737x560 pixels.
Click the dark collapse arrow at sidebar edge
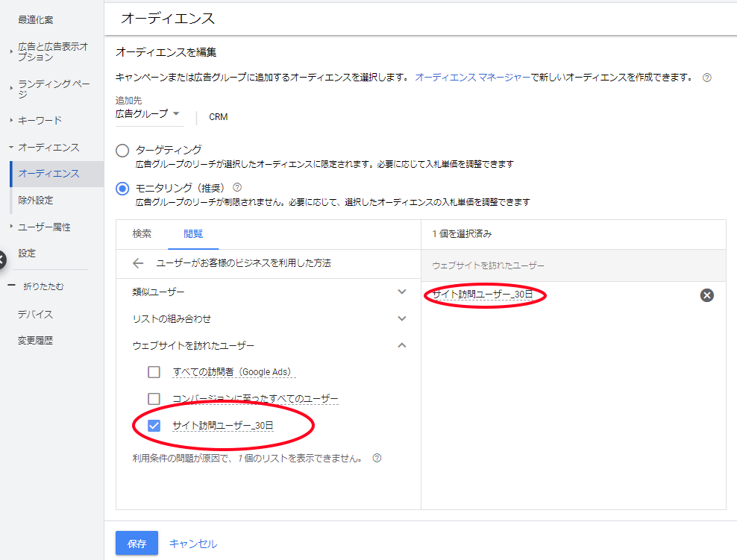2,259
